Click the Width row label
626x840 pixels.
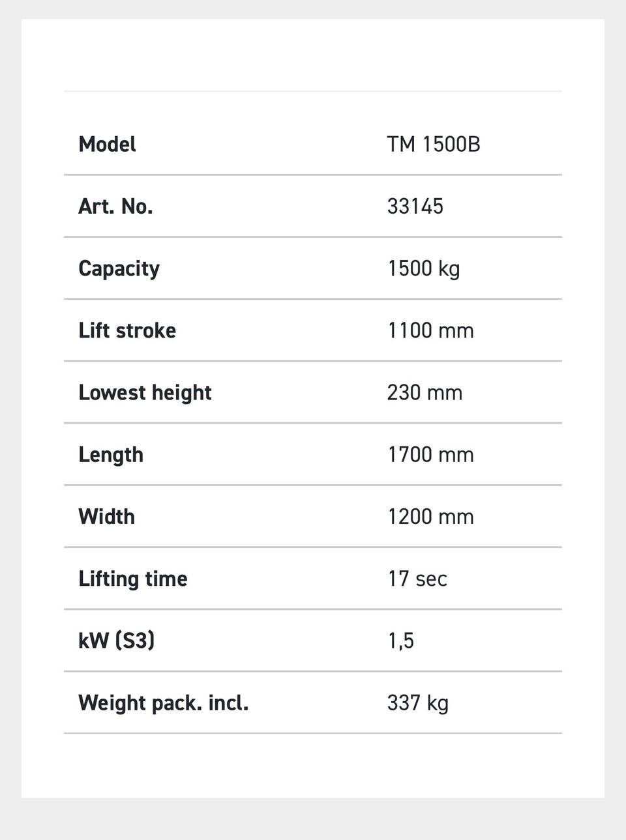[106, 517]
